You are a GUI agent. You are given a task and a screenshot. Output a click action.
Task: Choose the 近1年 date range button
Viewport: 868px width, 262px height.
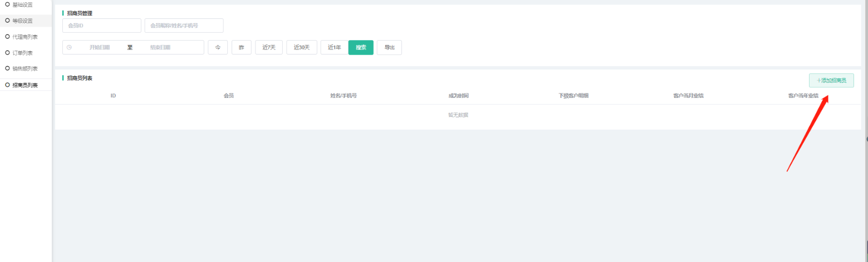[334, 47]
